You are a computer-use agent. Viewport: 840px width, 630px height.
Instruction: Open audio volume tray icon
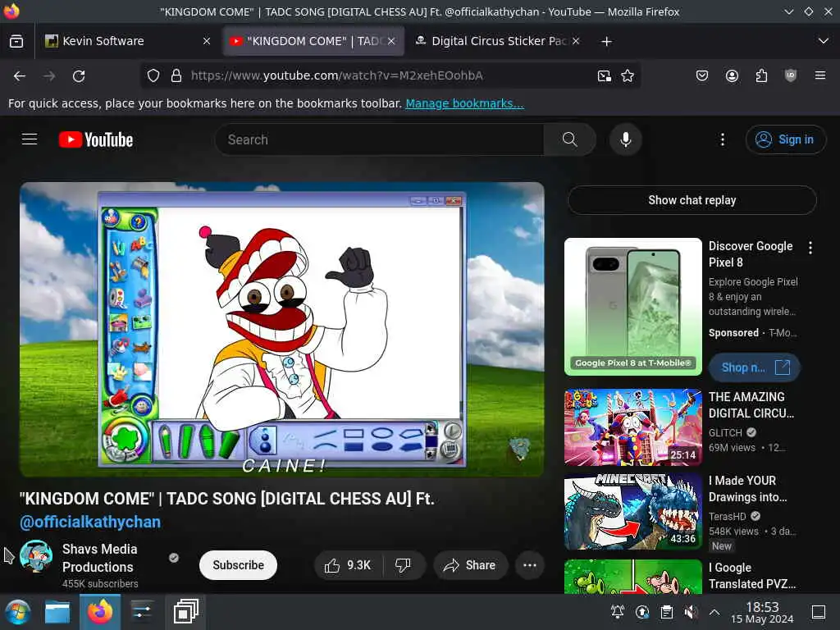691,612
